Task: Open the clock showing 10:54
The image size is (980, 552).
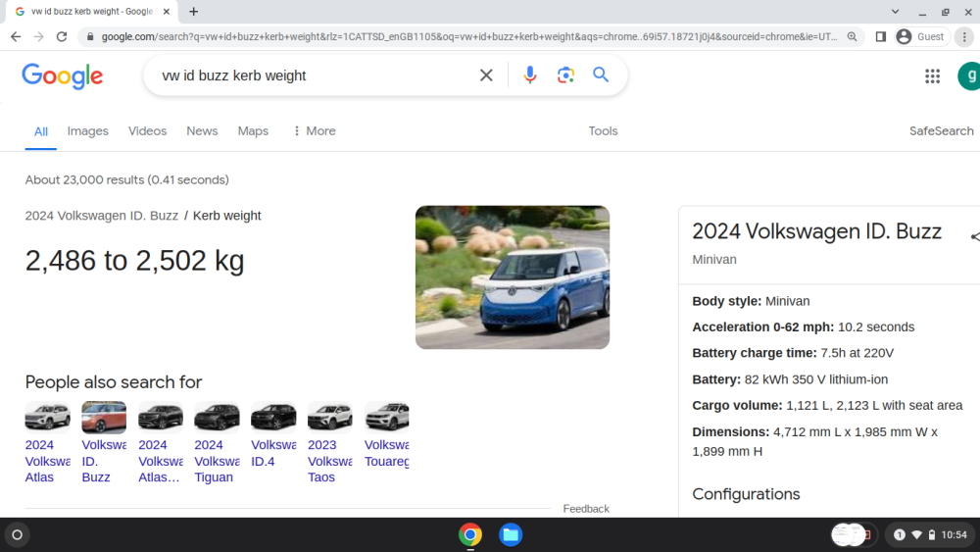Action: (954, 535)
